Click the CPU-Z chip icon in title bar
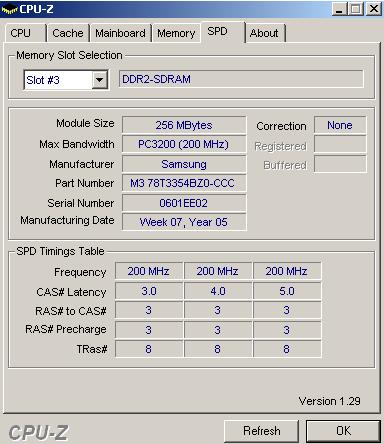The image size is (384, 444). pos(9,9)
